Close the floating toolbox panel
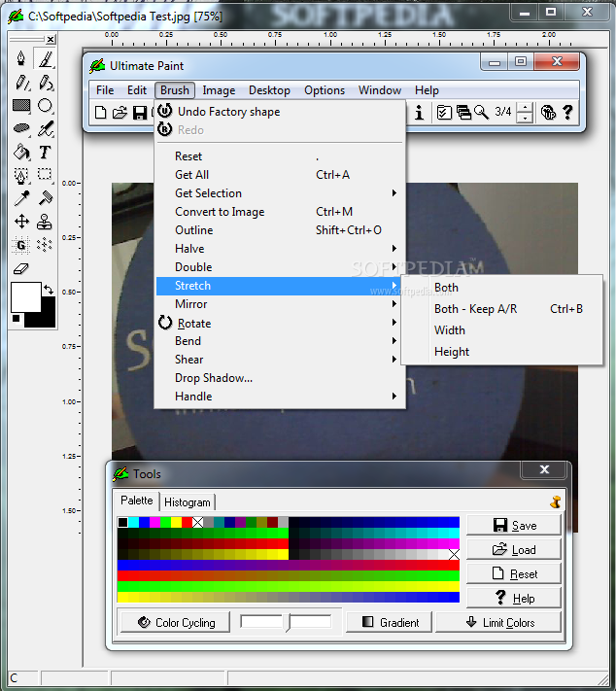The image size is (616, 691). [x=51, y=40]
